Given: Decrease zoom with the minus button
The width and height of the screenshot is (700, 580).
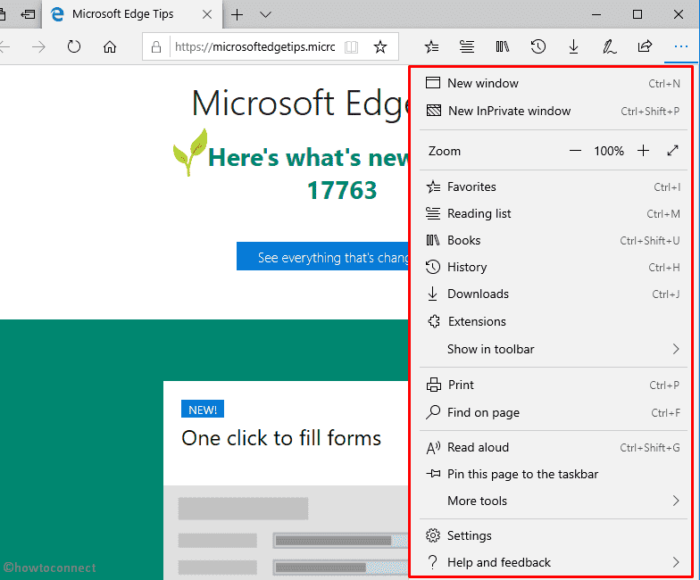Looking at the screenshot, I should 575,151.
